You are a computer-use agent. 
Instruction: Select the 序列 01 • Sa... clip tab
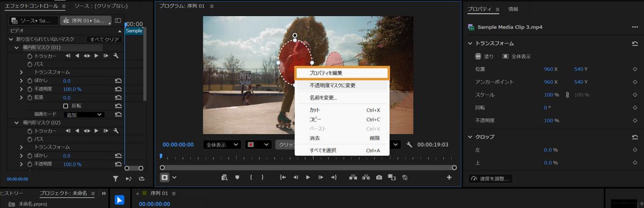click(x=85, y=21)
